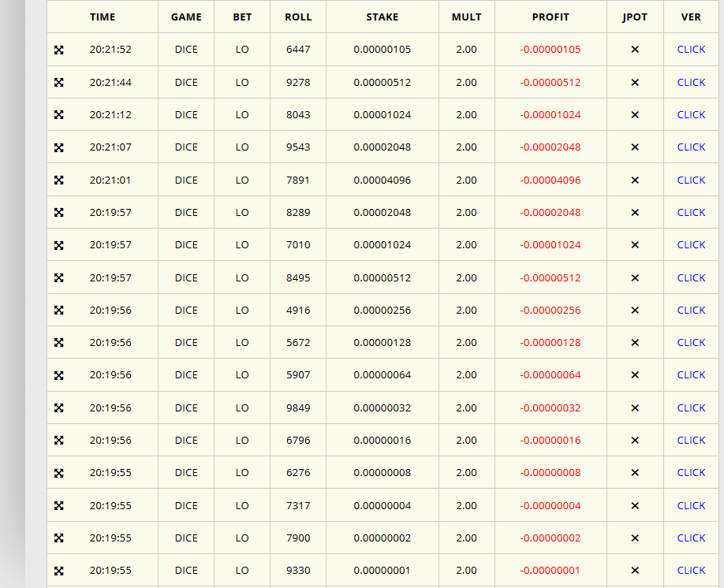Click the JPOT column header
Image resolution: width=724 pixels, height=588 pixels.
[x=635, y=17]
